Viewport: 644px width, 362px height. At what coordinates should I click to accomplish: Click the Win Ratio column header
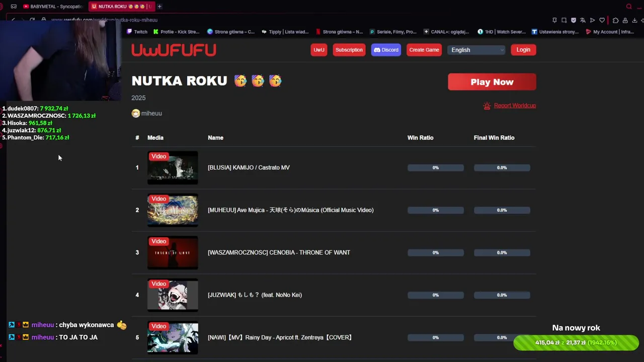[420, 138]
